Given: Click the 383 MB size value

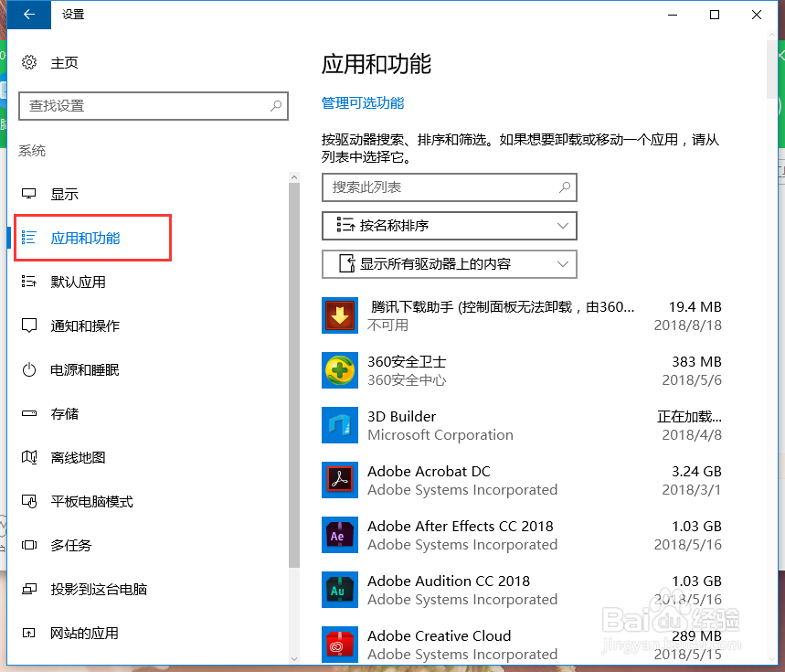Looking at the screenshot, I should click(x=696, y=361).
